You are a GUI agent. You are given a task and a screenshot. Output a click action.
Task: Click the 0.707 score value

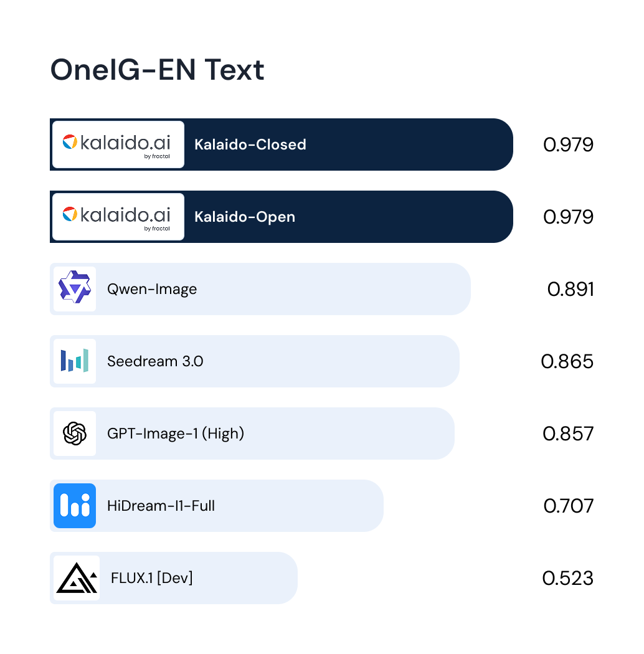coord(568,506)
